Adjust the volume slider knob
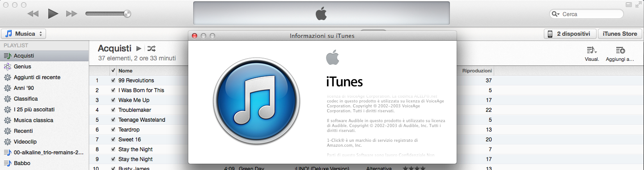The height and width of the screenshot is (170, 644). (x=127, y=14)
